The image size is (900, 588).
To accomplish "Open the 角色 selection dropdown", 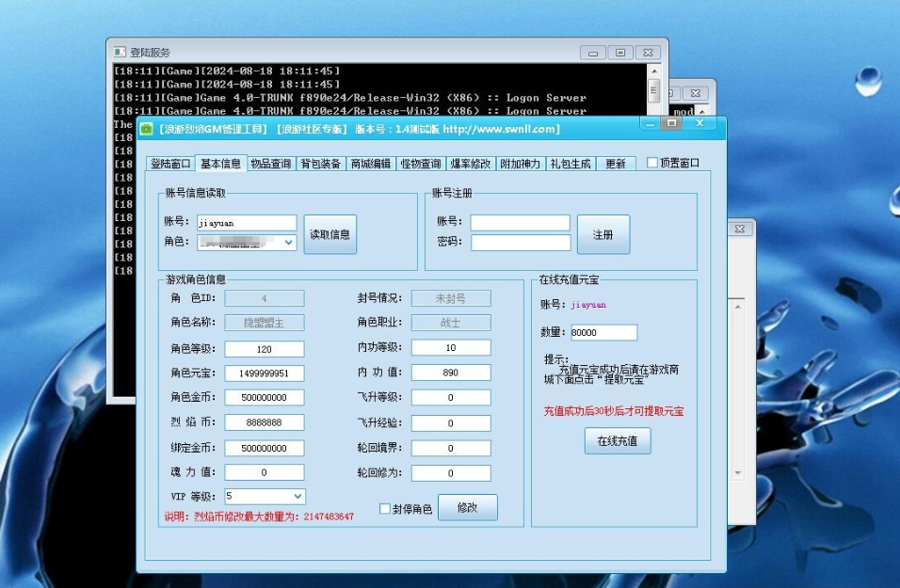I will click(288, 243).
